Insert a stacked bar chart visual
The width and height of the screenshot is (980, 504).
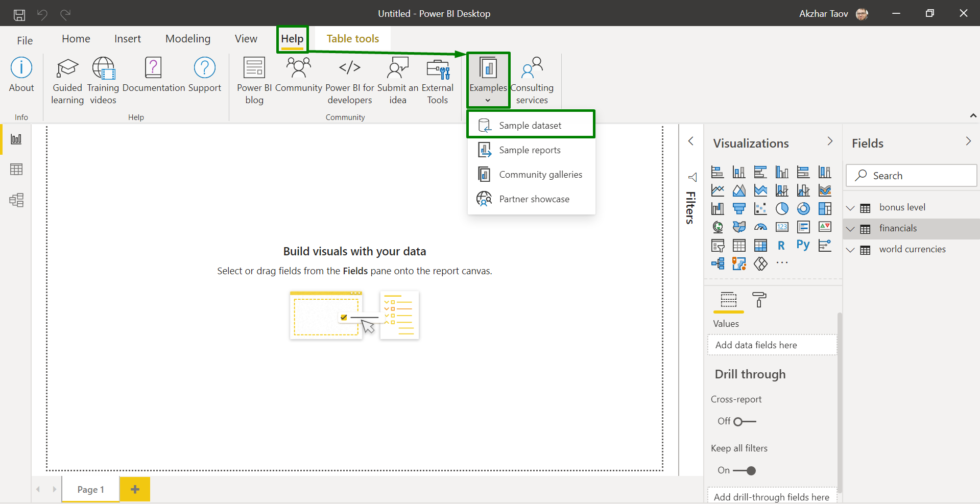(x=718, y=172)
